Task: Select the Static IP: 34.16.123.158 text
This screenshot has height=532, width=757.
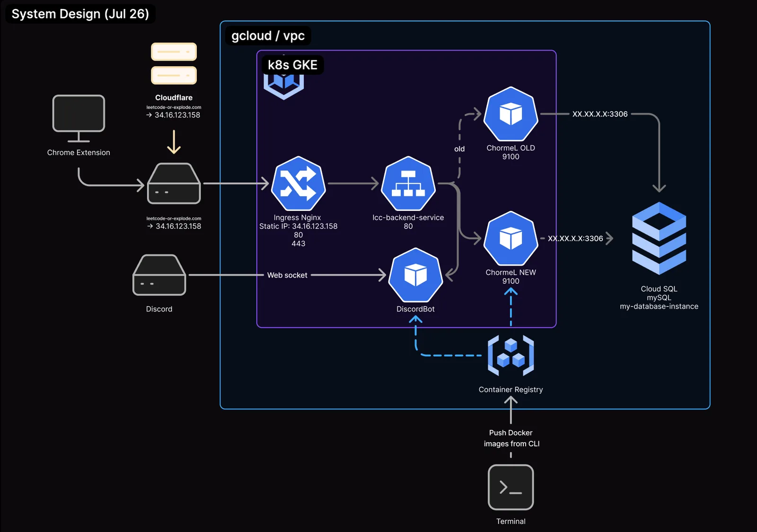Action: [x=299, y=226]
